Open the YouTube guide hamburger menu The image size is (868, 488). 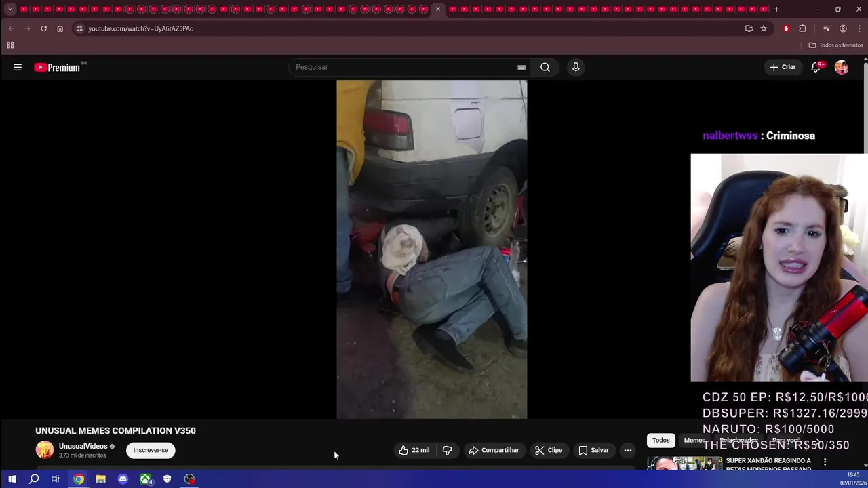click(x=18, y=67)
